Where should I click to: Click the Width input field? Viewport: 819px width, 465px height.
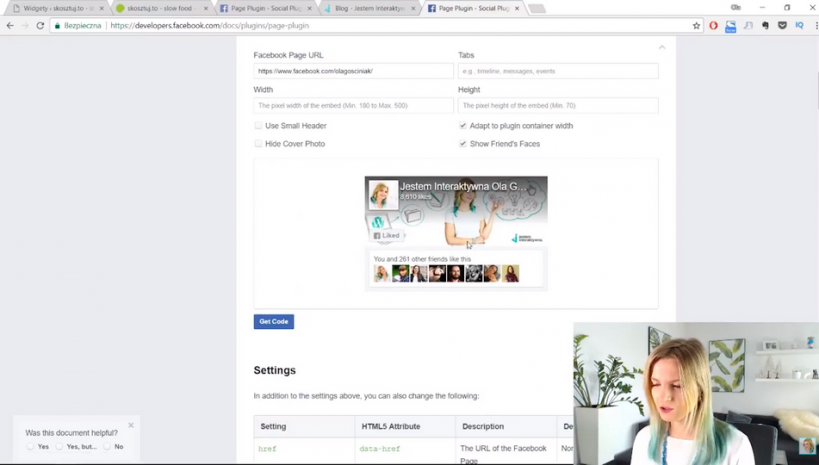[354, 106]
